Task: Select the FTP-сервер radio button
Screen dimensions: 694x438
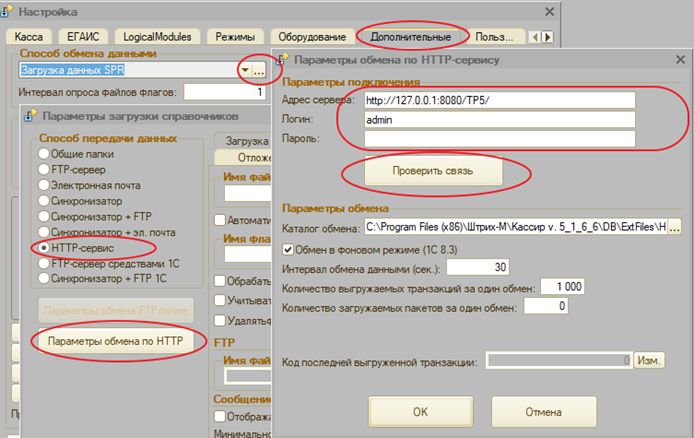Action: tap(43, 170)
